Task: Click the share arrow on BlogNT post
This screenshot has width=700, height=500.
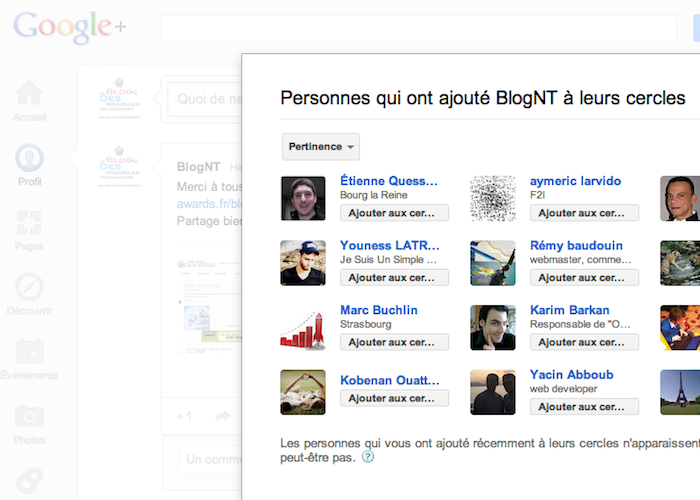Action: coord(223,417)
